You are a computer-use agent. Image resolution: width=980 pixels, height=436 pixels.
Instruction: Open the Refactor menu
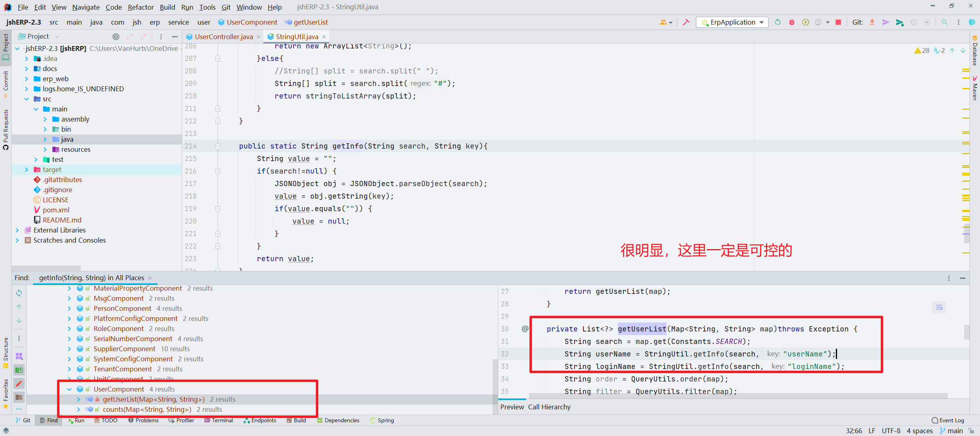(x=141, y=7)
